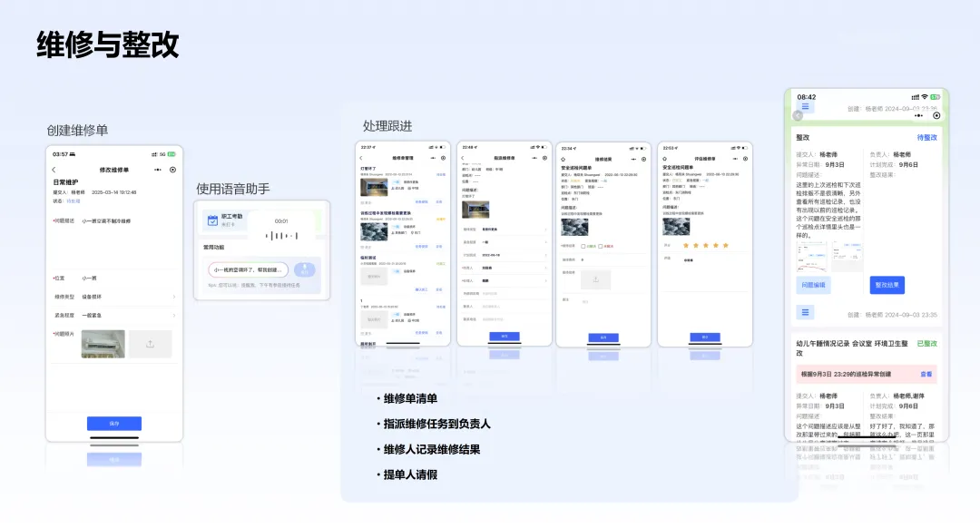
Task: Open the gravel photo in 评价维修单 screen
Action: coord(676,226)
